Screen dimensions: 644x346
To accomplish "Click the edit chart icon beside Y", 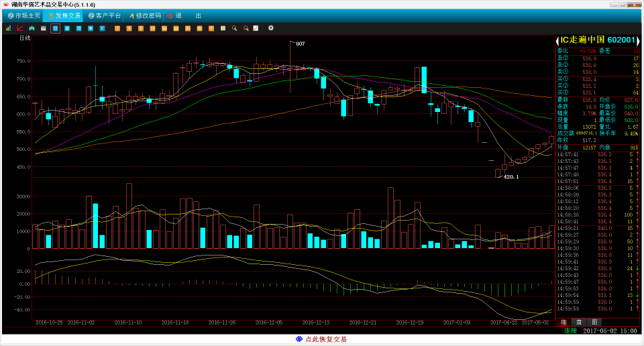I will point(223,28).
